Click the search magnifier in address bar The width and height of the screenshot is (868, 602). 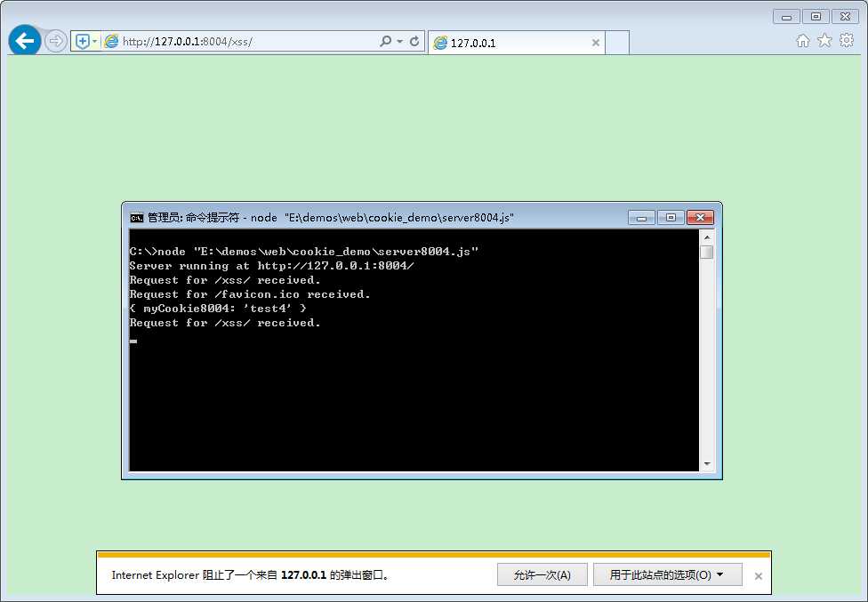[385, 42]
